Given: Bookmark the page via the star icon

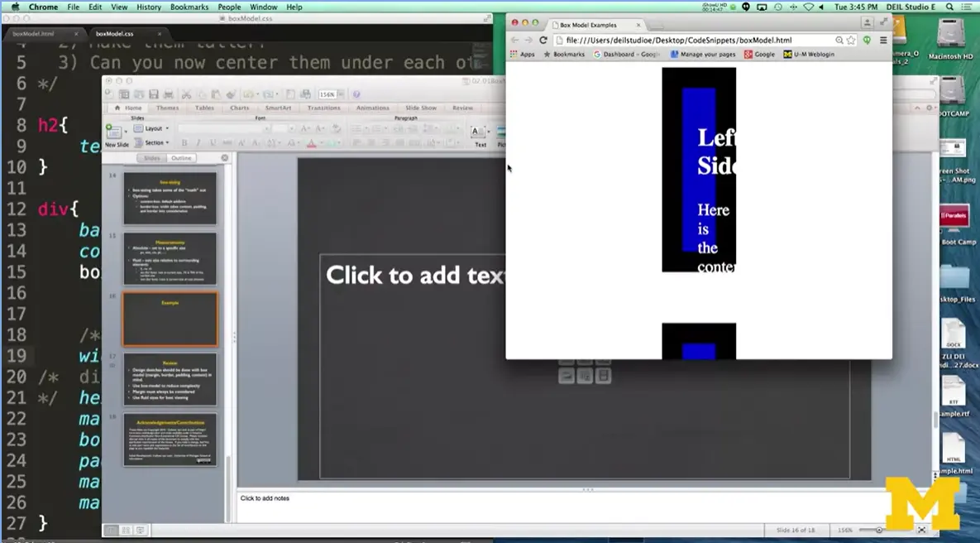Looking at the screenshot, I should pyautogui.click(x=850, y=40).
